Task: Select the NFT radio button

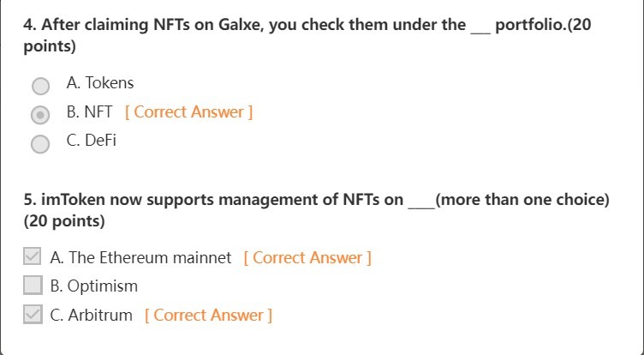Action: tap(40, 114)
